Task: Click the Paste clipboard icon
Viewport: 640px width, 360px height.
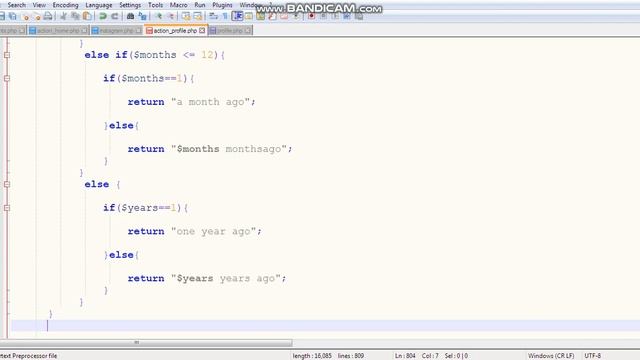Action: tap(87, 16)
